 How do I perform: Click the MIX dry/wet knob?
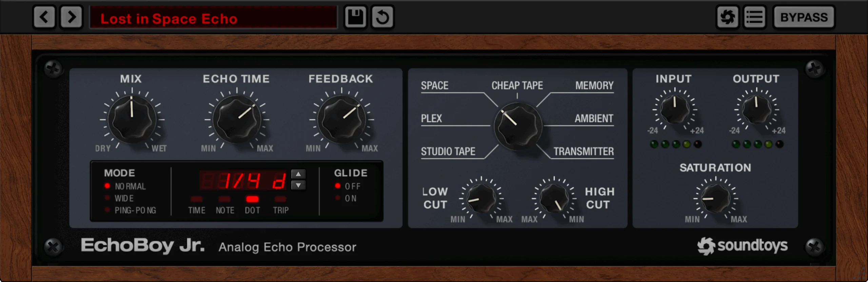coord(132,119)
